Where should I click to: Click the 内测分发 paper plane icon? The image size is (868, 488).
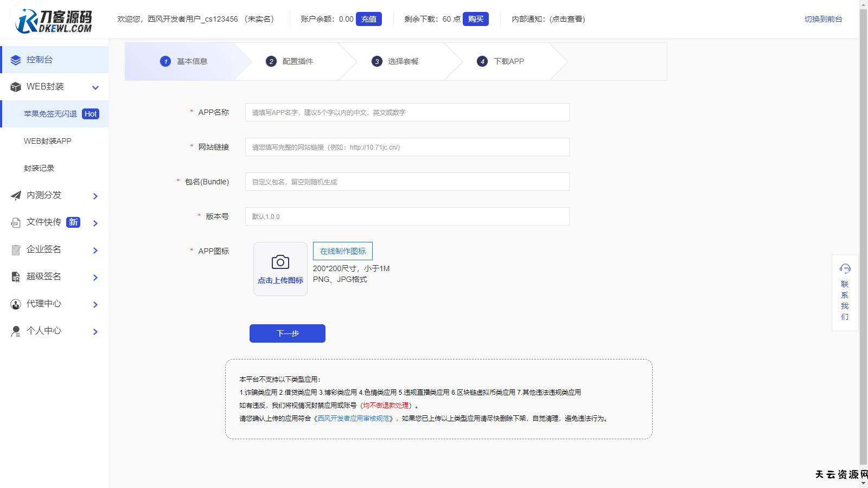16,196
